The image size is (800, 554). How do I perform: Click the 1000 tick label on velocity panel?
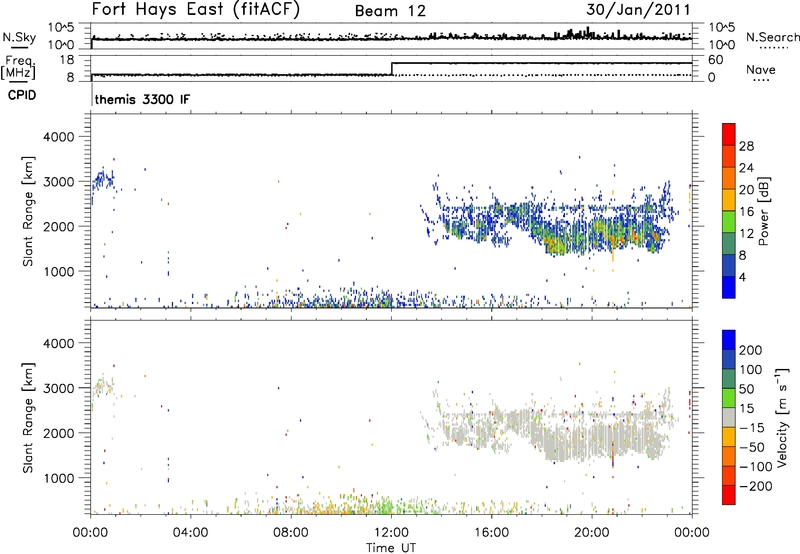[x=58, y=478]
